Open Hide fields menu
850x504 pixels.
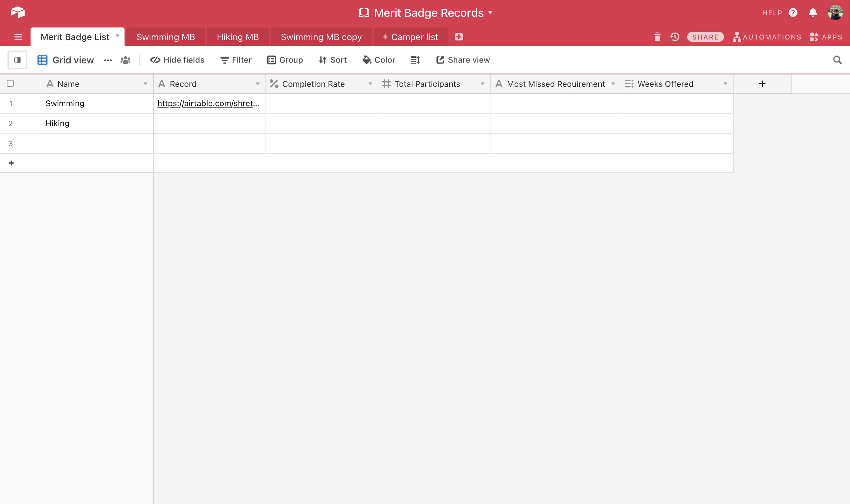(x=177, y=60)
